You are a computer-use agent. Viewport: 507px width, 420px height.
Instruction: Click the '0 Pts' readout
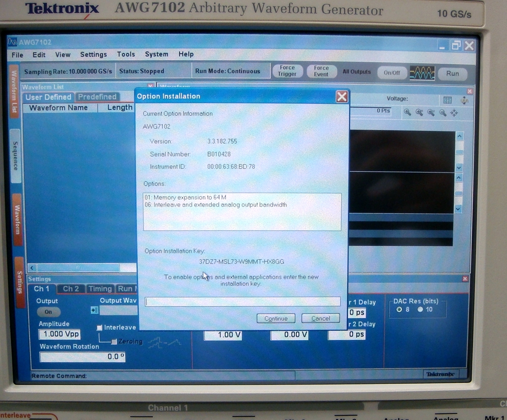(x=383, y=111)
